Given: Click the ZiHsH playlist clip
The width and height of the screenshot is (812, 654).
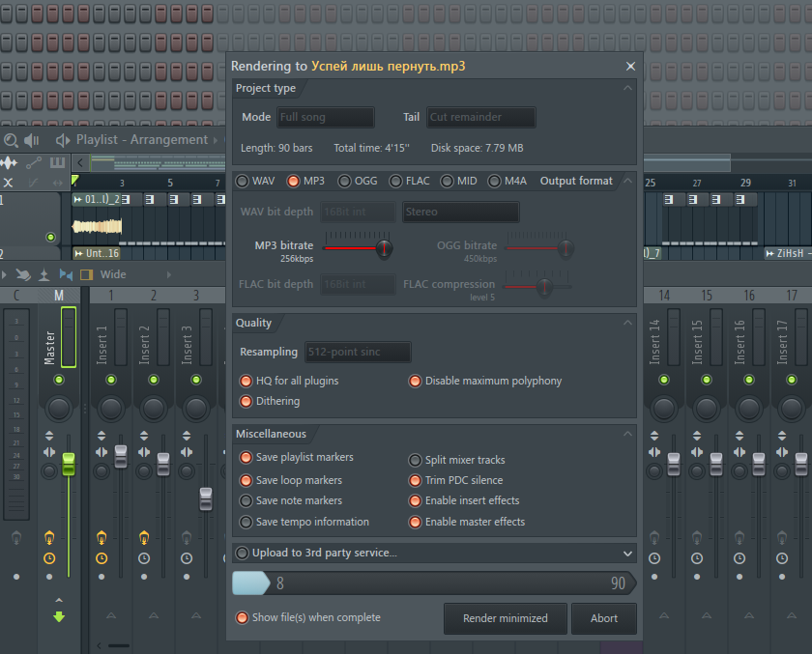Looking at the screenshot, I should click(x=788, y=253).
